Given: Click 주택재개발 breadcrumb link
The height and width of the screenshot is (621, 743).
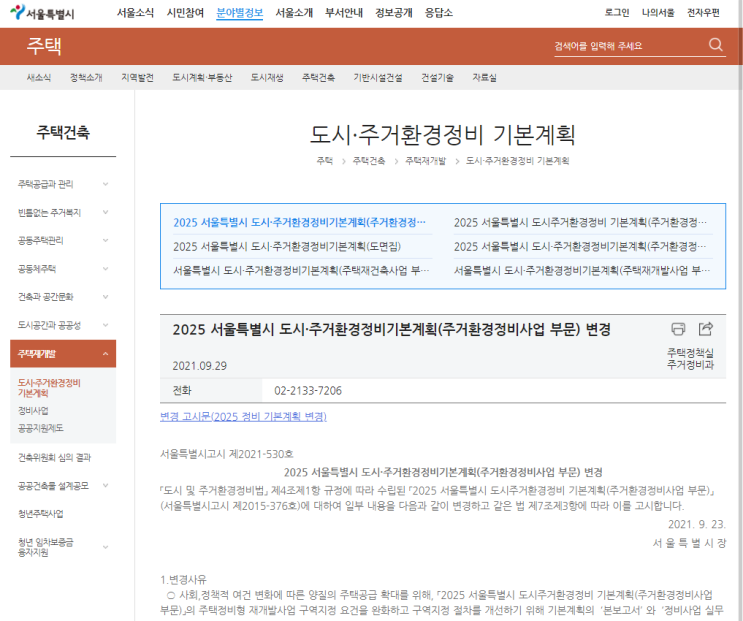Looking at the screenshot, I should pos(426,161).
